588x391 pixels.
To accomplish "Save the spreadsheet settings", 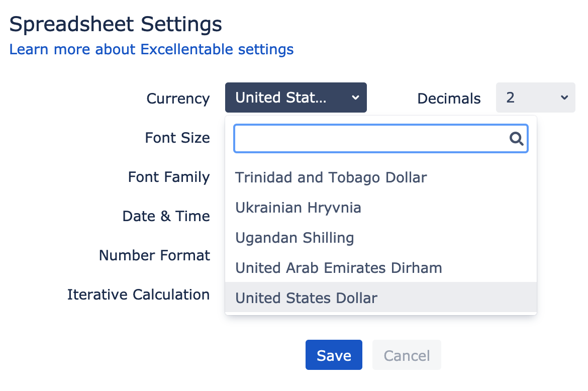I will point(334,355).
